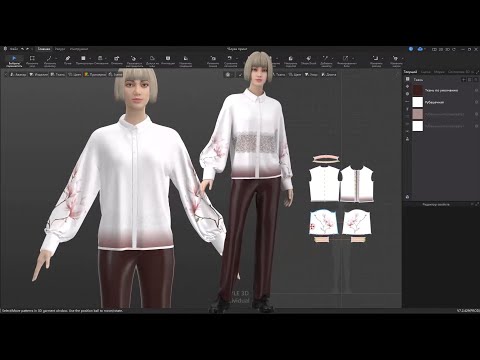Image resolution: width=480 pixels, height=360 pixels.
Task: Expand the arrow beside the Rectangle tool
Action: tap(90, 59)
